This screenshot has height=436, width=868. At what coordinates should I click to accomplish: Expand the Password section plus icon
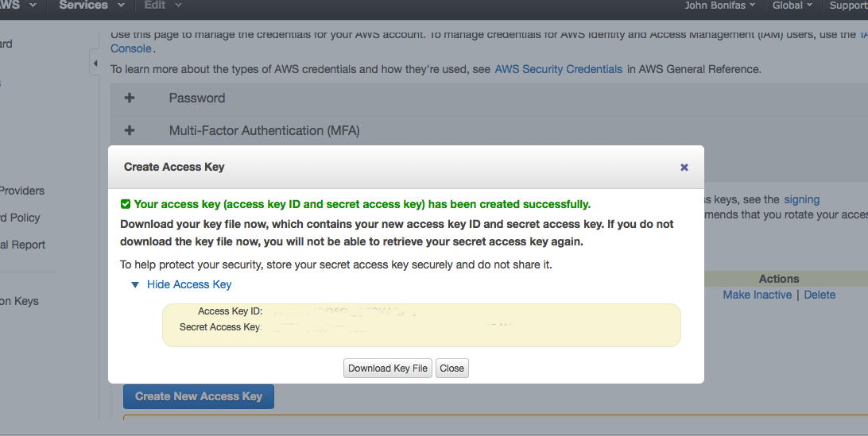(x=130, y=98)
